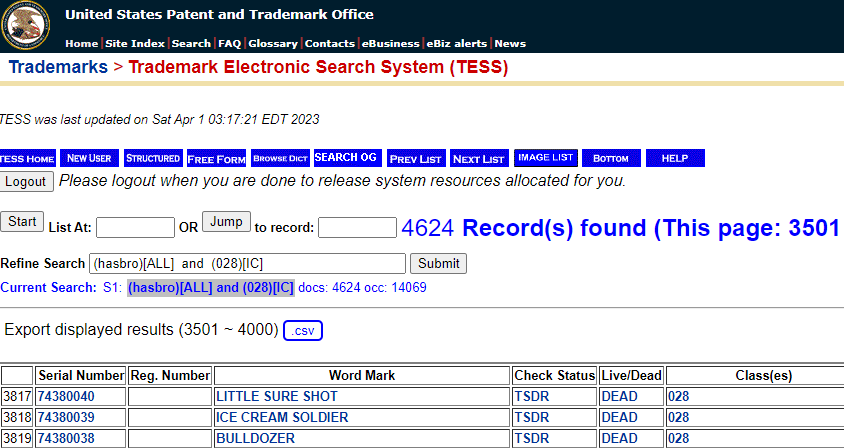Image resolution: width=844 pixels, height=448 pixels.
Task: Open the BULLDOZER word mark
Action: tap(255, 438)
